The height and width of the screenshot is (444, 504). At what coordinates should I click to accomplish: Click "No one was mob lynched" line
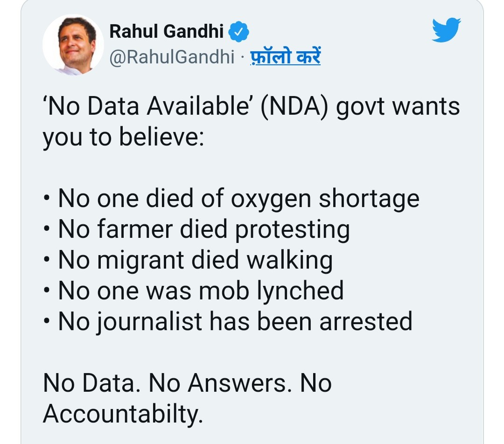pos(201,291)
